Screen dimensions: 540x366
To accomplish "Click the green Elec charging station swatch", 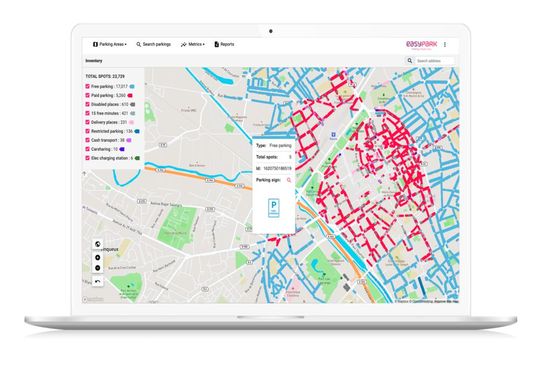I will [137, 158].
